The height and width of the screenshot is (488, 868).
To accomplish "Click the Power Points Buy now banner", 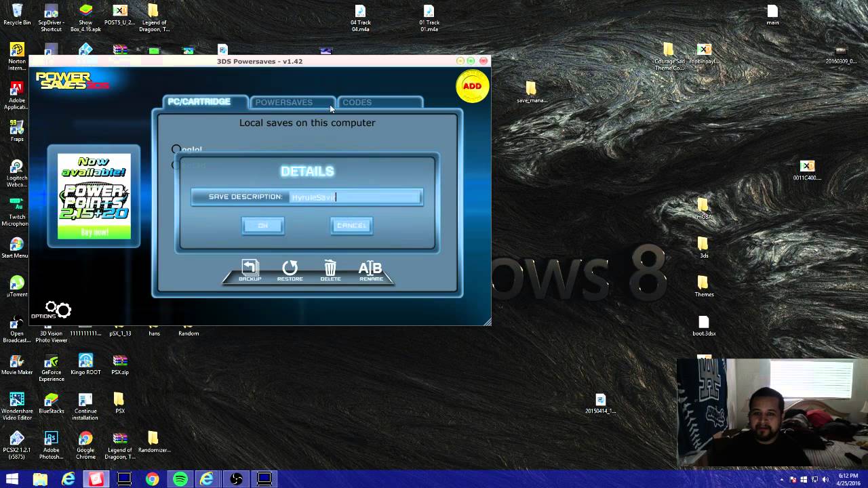I will click(x=94, y=197).
